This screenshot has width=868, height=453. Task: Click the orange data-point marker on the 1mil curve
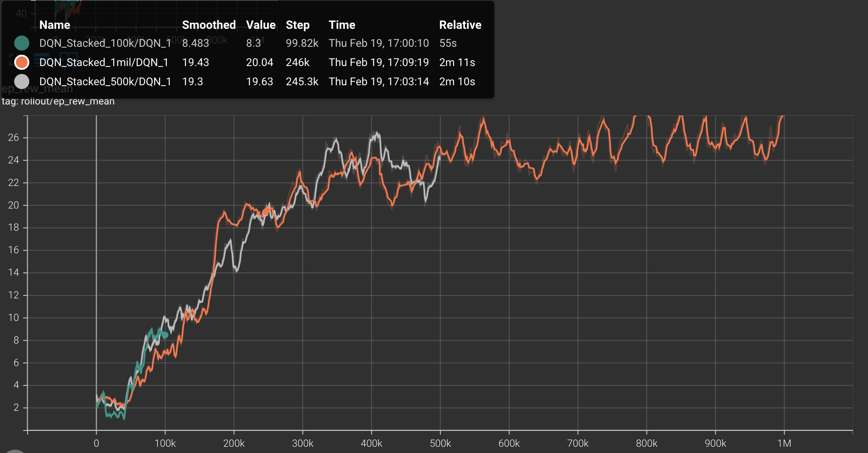pyautogui.click(x=266, y=212)
